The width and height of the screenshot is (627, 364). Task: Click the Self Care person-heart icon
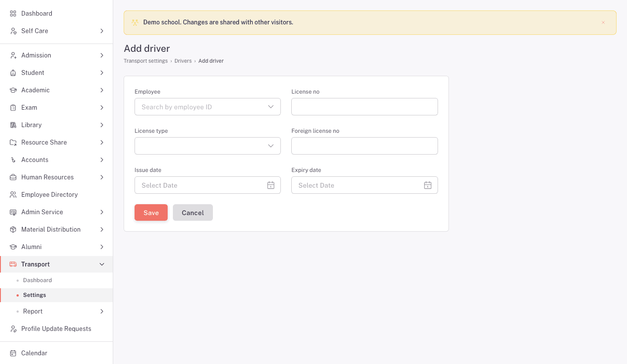tap(13, 31)
